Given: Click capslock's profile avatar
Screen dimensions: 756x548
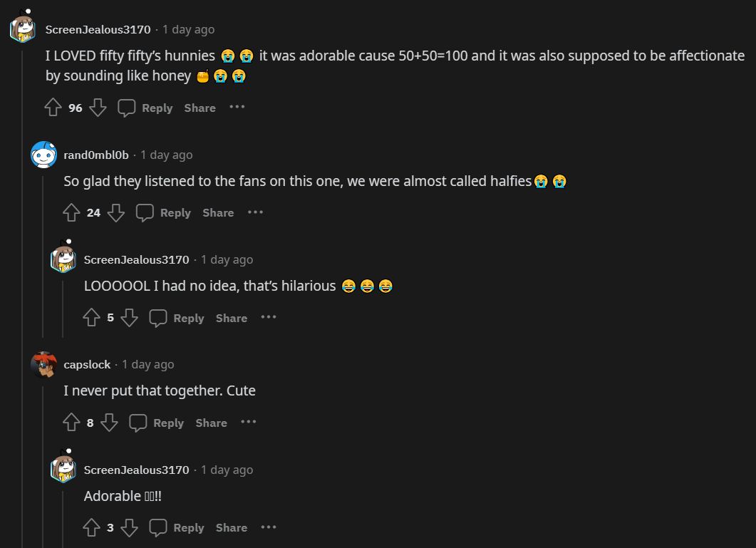Looking at the screenshot, I should click(x=44, y=364).
